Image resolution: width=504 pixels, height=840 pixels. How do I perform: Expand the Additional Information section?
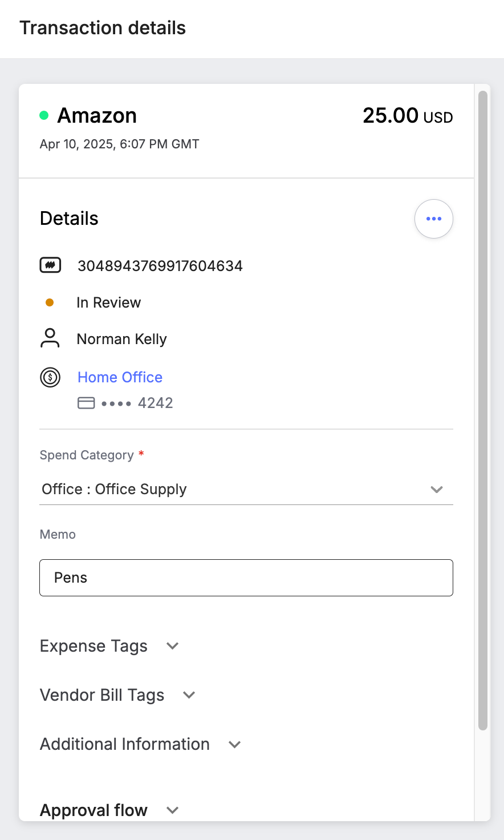click(x=141, y=744)
